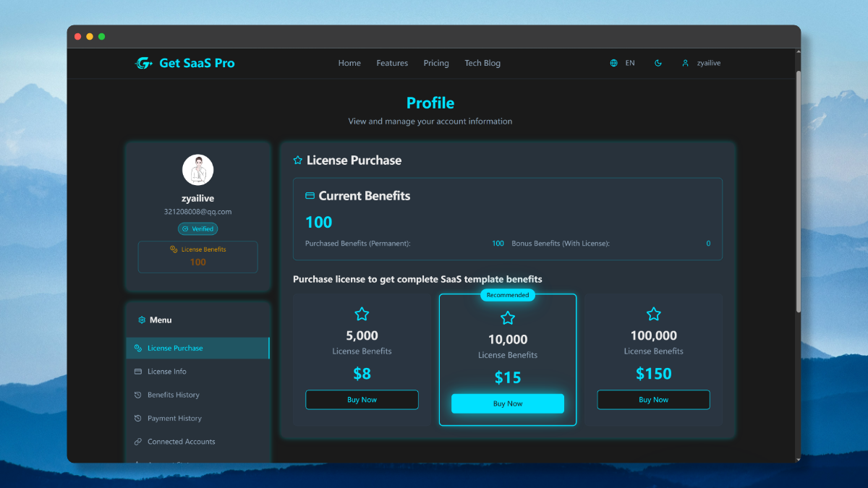This screenshot has height=488, width=868.
Task: Click Buy Now on the $8 plan
Action: [362, 399]
